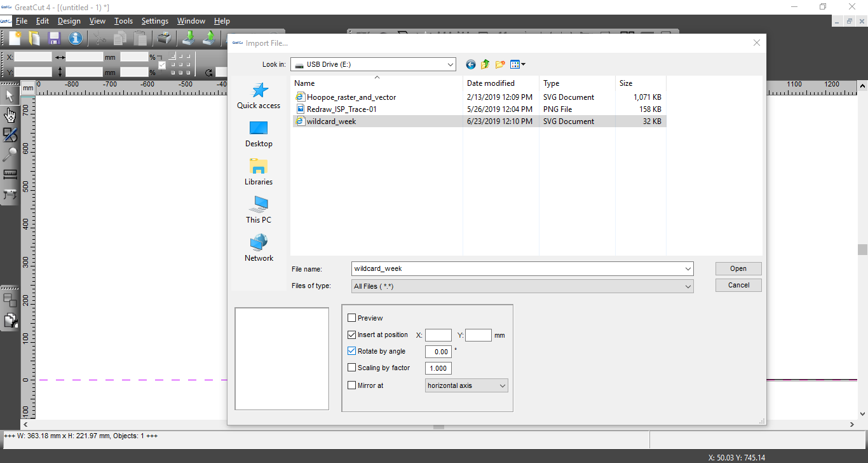868x463 pixels.
Task: Select wildcard_week file row
Action: click(479, 121)
